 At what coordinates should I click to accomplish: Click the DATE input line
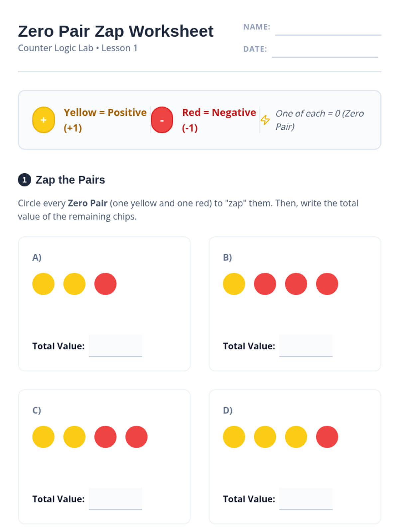coord(325,51)
